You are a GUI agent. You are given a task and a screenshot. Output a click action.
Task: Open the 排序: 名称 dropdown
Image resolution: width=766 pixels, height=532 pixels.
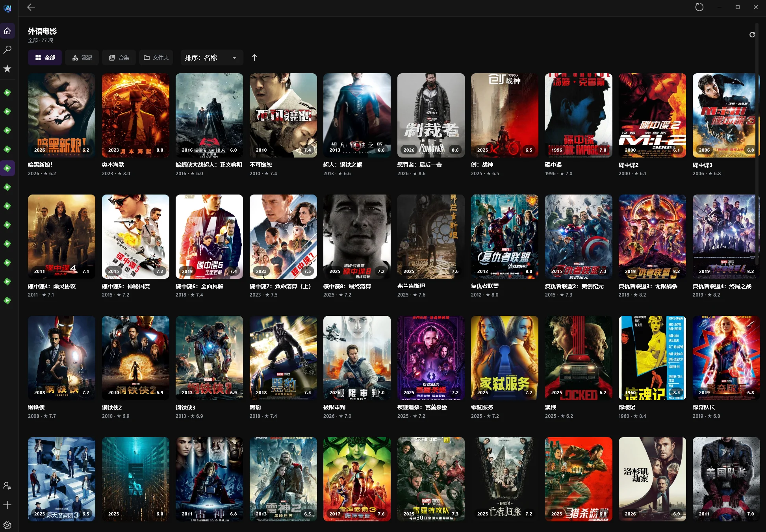[x=211, y=57]
